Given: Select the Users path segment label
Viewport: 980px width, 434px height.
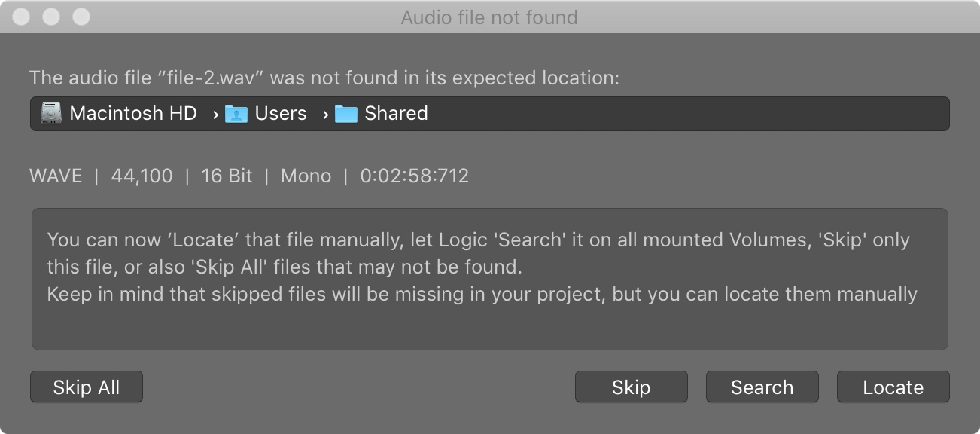Looking at the screenshot, I should (x=281, y=114).
